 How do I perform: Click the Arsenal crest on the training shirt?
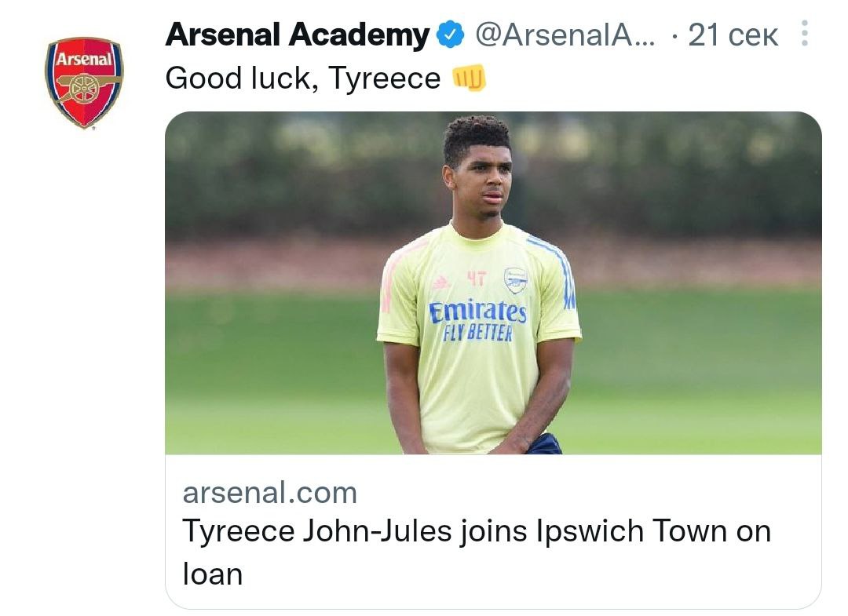(x=515, y=280)
